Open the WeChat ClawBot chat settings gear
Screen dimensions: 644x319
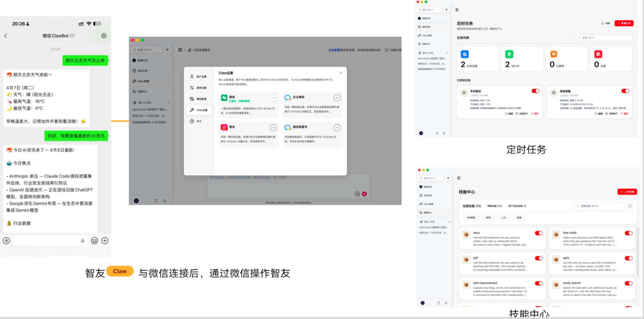104,36
